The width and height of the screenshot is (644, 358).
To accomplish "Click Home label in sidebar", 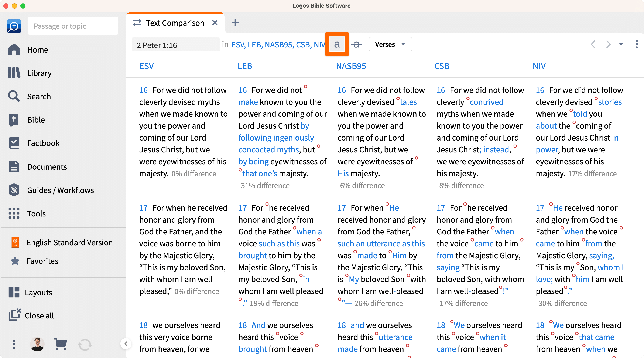I will [x=38, y=50].
